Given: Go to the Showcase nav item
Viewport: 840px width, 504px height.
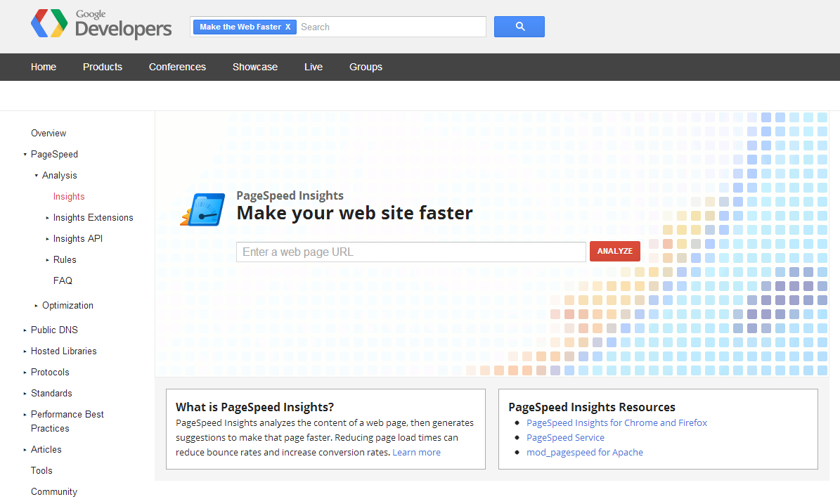Looking at the screenshot, I should (x=255, y=67).
